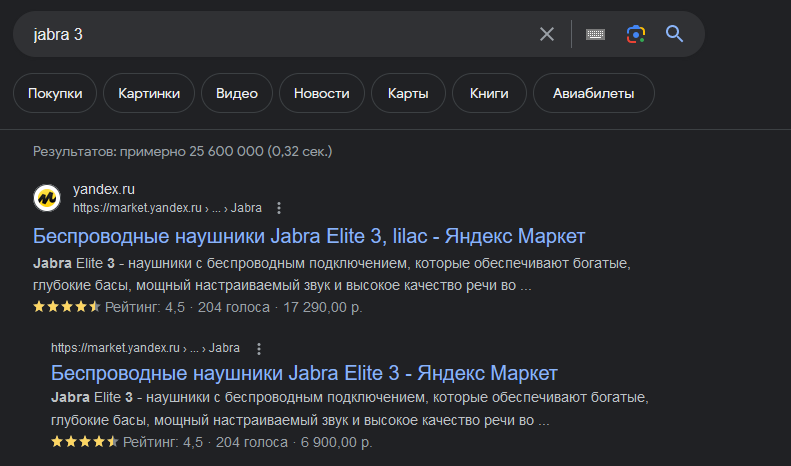This screenshot has width=791, height=466.
Task: Clear the search query with the X icon
Action: (x=547, y=34)
